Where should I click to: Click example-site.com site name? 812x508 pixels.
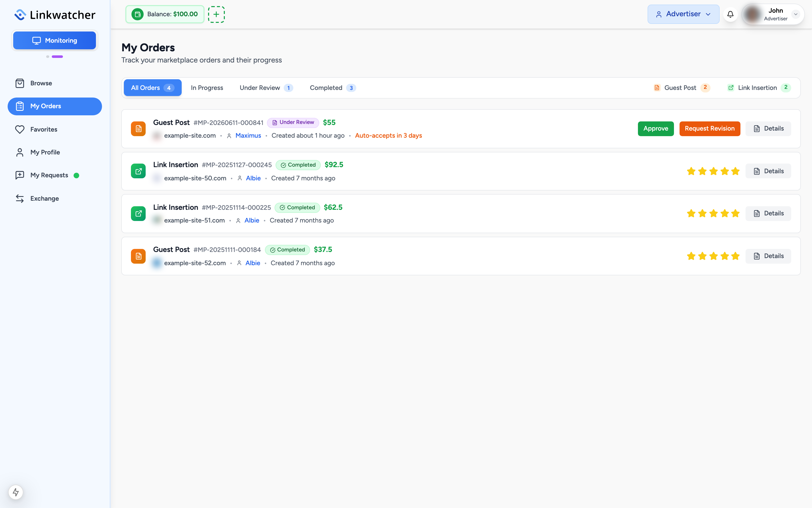(190, 136)
